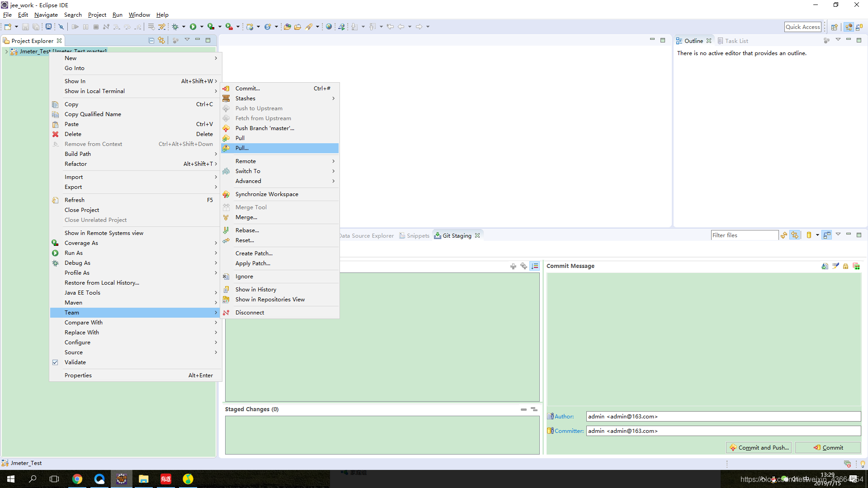The image size is (868, 488).
Task: Click Collapse All in Project Explorer
Action: coord(151,40)
